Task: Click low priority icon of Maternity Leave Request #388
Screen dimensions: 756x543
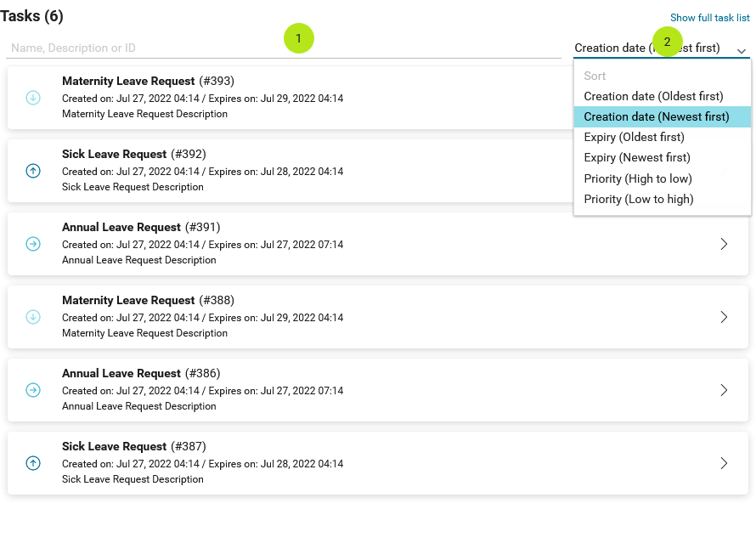Action: 33,317
